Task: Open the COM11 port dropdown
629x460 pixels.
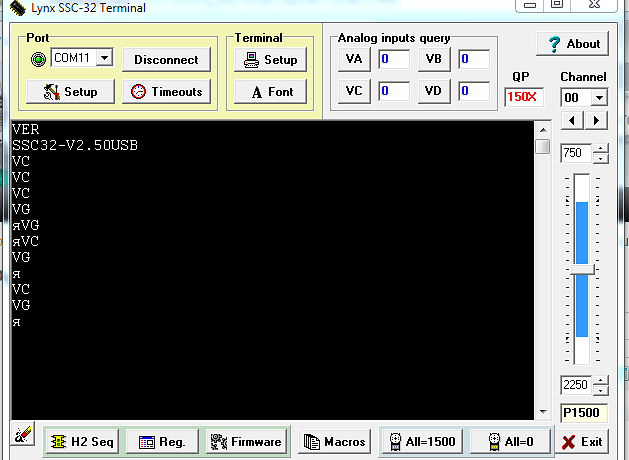Action: [105, 58]
